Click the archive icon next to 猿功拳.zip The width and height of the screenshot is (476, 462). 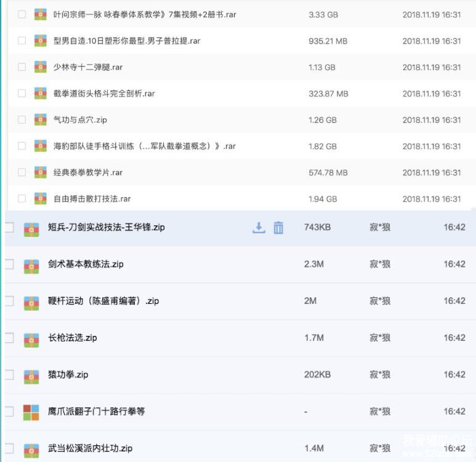(x=31, y=375)
